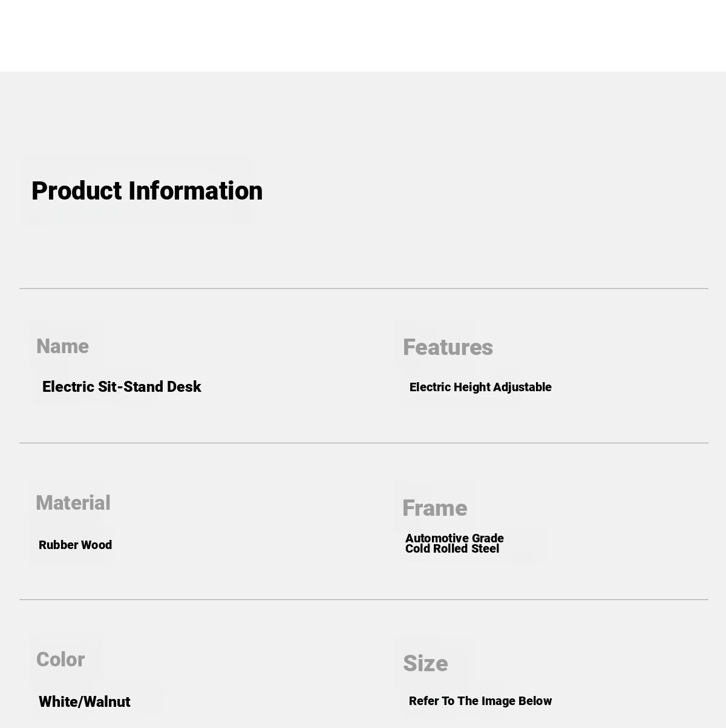Click the word Information in heading
Screen dimensions: 726x728
pyautogui.click(x=195, y=191)
